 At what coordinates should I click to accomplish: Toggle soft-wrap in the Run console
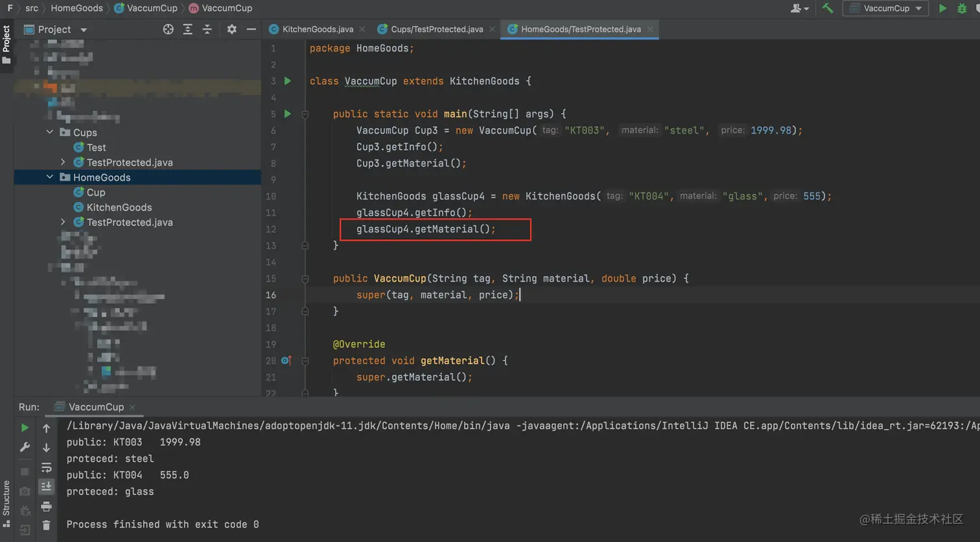(46, 467)
